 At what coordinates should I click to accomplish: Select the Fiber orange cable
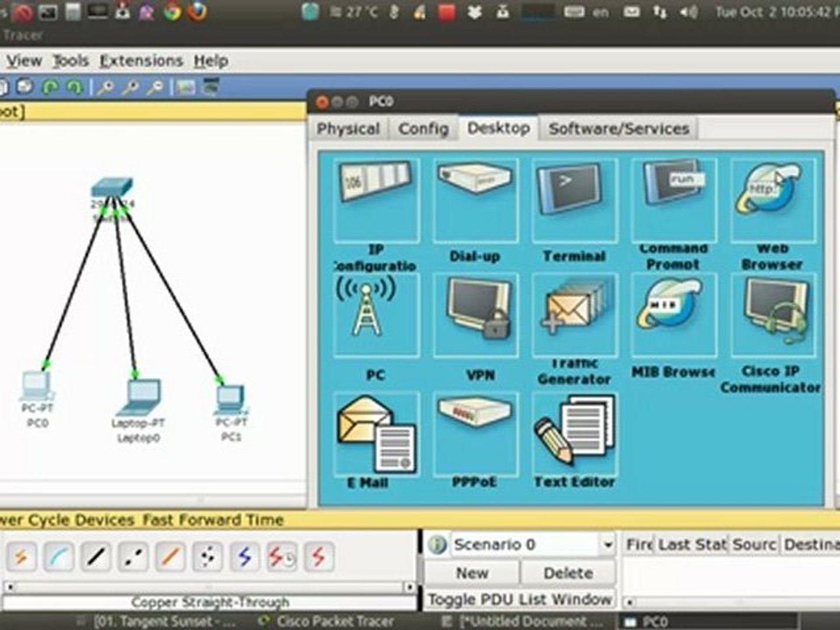point(170,557)
